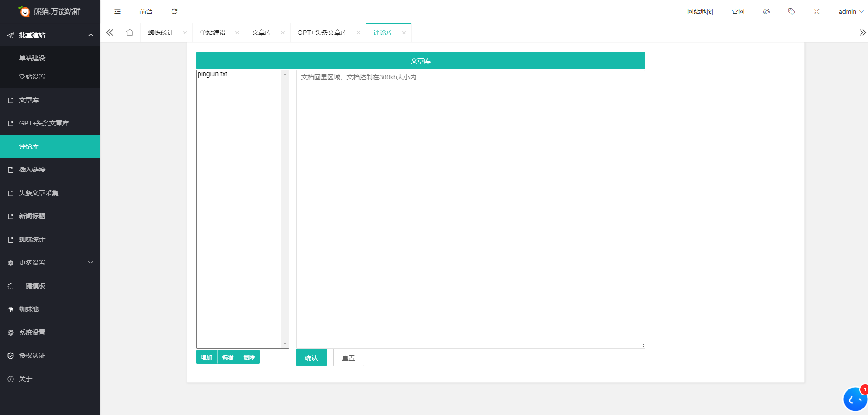
Task: Click the 确认 button
Action: (x=311, y=357)
